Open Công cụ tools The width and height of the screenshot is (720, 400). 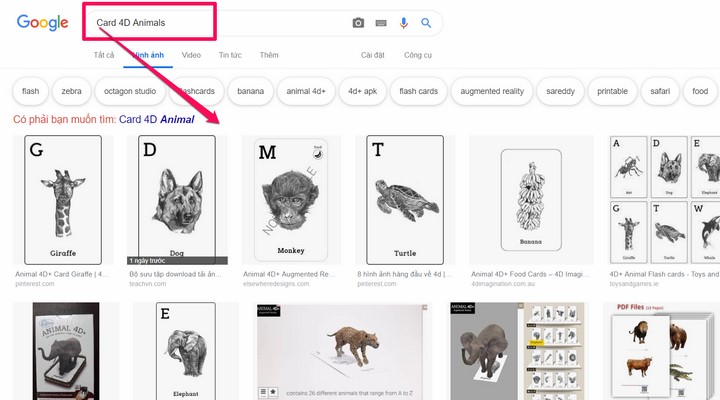coord(418,55)
